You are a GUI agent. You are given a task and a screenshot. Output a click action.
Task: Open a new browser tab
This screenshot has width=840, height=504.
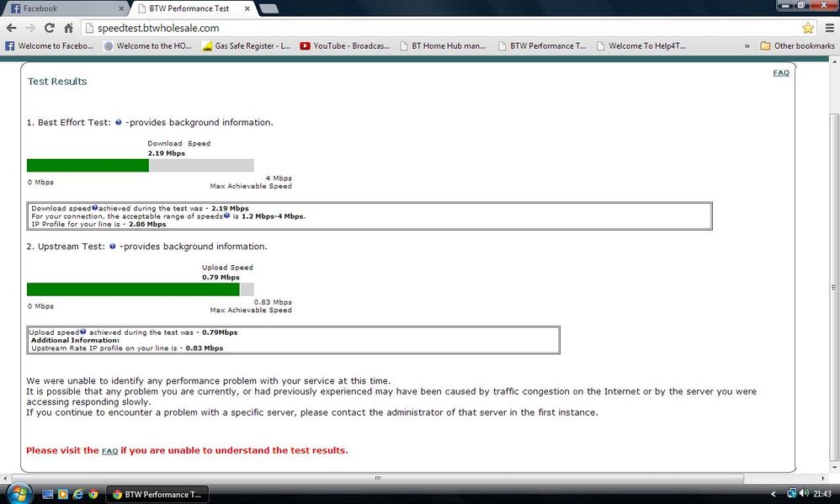tap(268, 8)
